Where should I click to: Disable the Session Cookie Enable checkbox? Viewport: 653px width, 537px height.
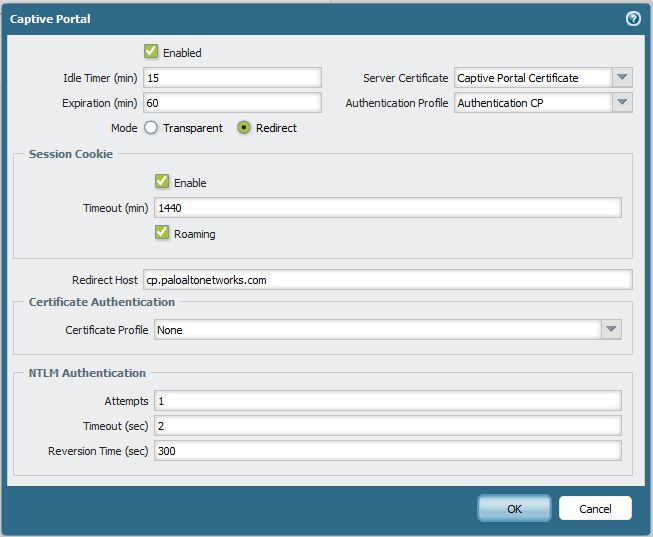pos(162,182)
